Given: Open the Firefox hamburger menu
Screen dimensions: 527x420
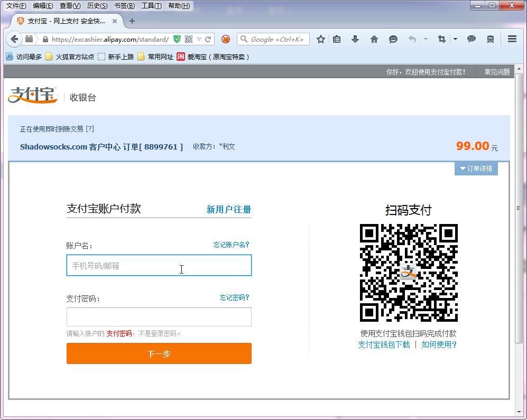Looking at the screenshot, I should [x=512, y=39].
